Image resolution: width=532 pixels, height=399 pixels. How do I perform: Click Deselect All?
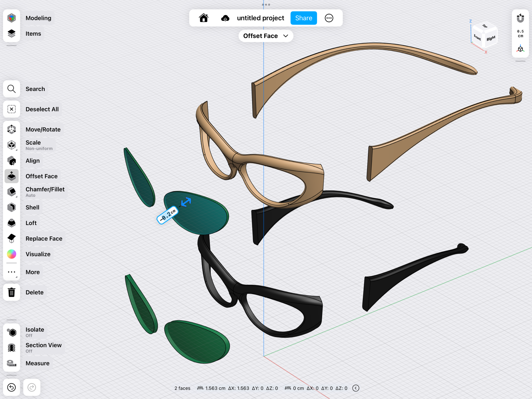11,109
